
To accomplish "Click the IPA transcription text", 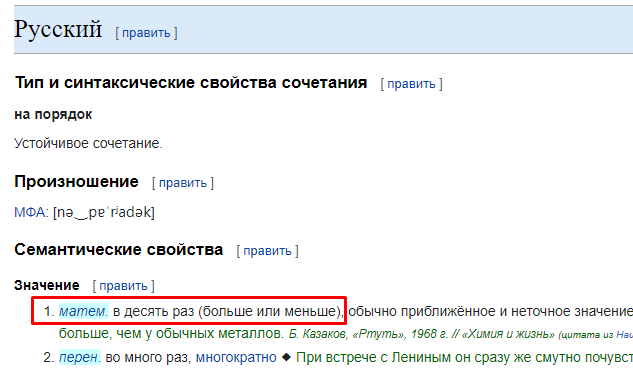I will tap(104, 212).
